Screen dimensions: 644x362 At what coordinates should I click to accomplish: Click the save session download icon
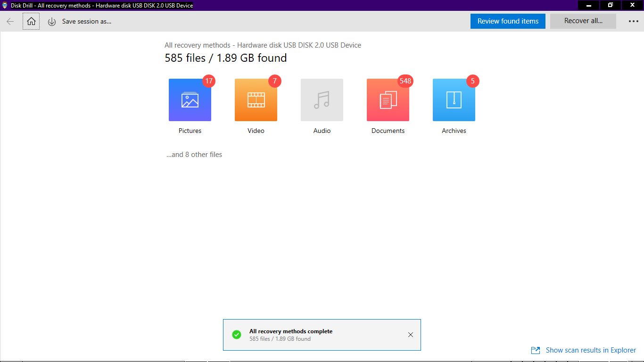point(52,22)
